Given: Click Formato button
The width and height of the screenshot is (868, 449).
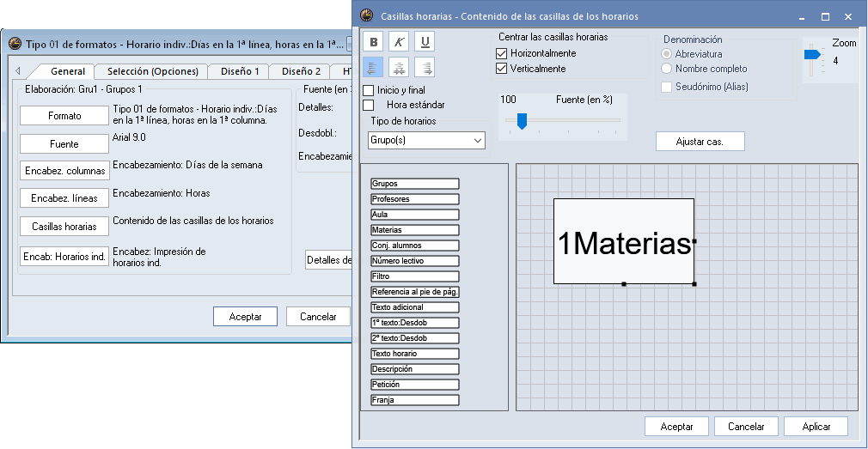Looking at the screenshot, I should (64, 116).
